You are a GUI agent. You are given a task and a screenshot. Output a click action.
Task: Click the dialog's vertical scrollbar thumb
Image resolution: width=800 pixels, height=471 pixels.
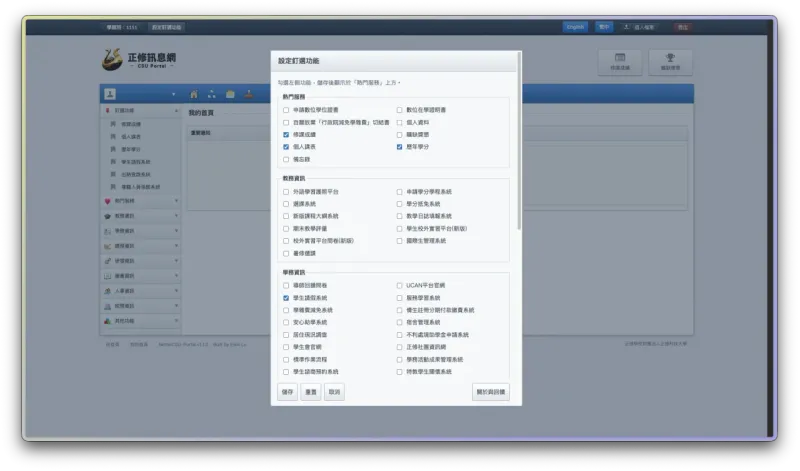pos(519,140)
